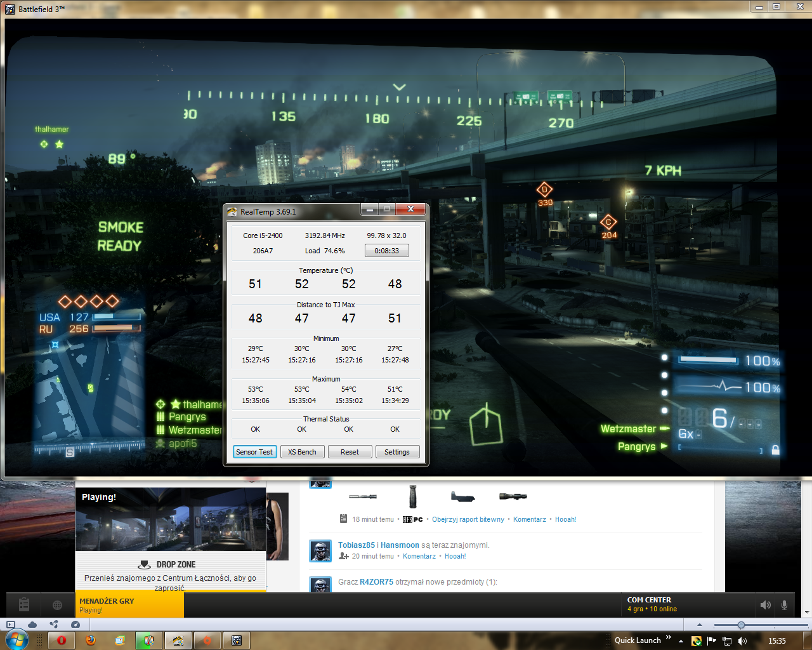Image resolution: width=812 pixels, height=650 pixels.
Task: Open the Opera Link cloud icon
Action: point(32,625)
